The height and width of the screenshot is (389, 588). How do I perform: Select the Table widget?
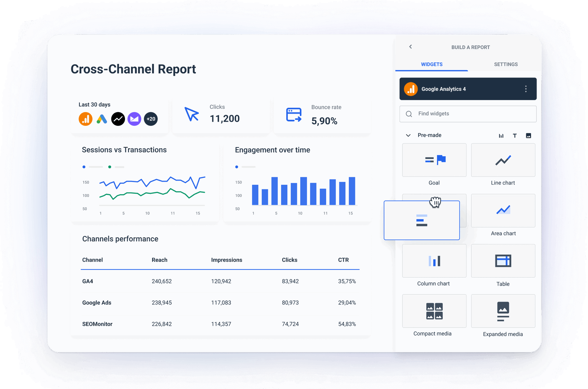pos(503,261)
